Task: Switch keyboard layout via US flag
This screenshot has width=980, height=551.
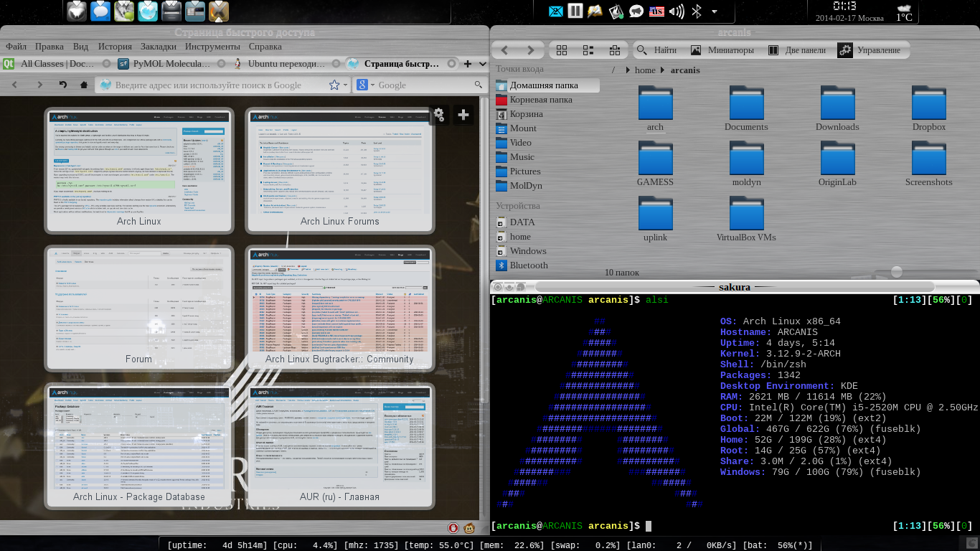Action: [656, 11]
